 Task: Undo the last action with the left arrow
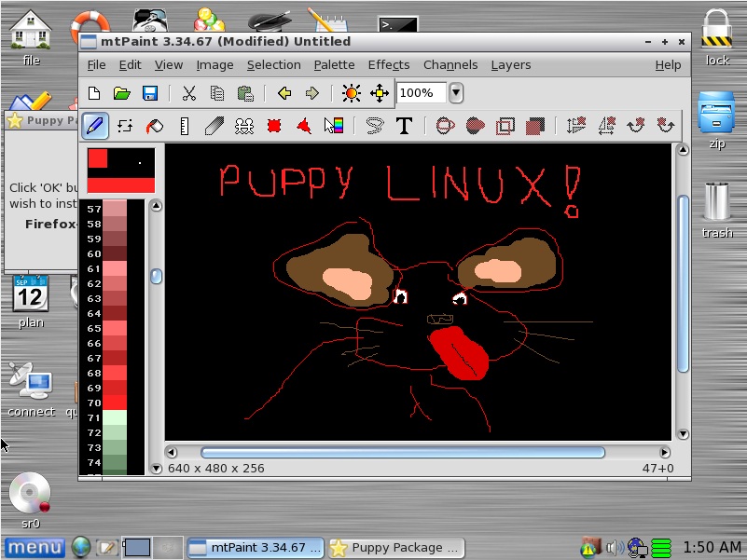tap(284, 93)
